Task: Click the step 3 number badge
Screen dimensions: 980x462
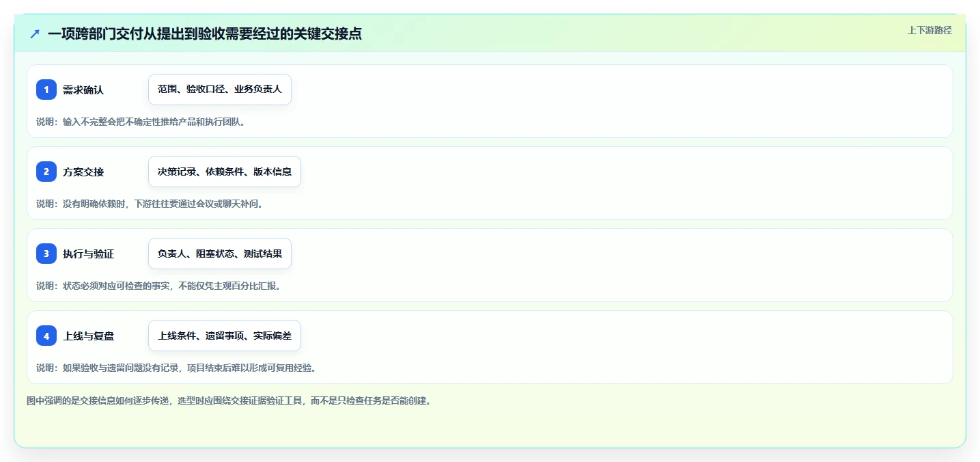Action: coord(46,254)
